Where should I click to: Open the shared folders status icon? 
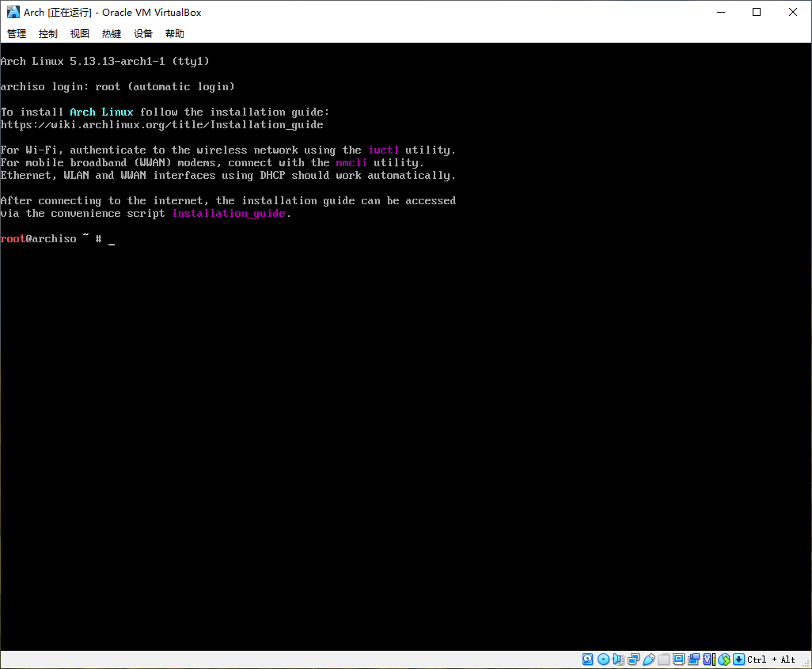[663, 659]
